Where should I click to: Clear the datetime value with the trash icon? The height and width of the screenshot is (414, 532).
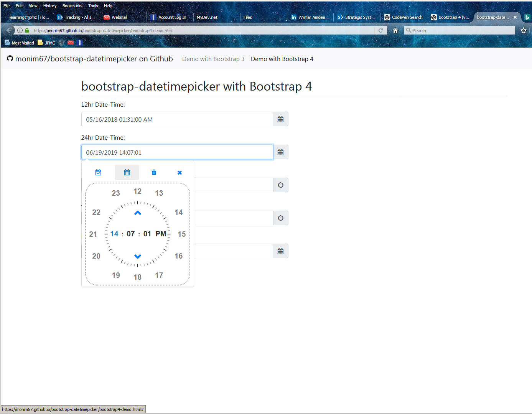tap(153, 172)
